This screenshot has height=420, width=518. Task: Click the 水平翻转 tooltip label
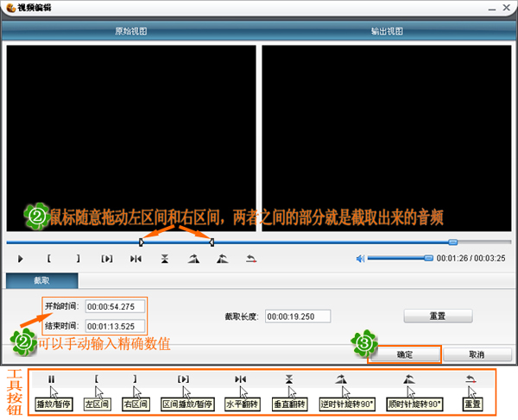coord(243,404)
